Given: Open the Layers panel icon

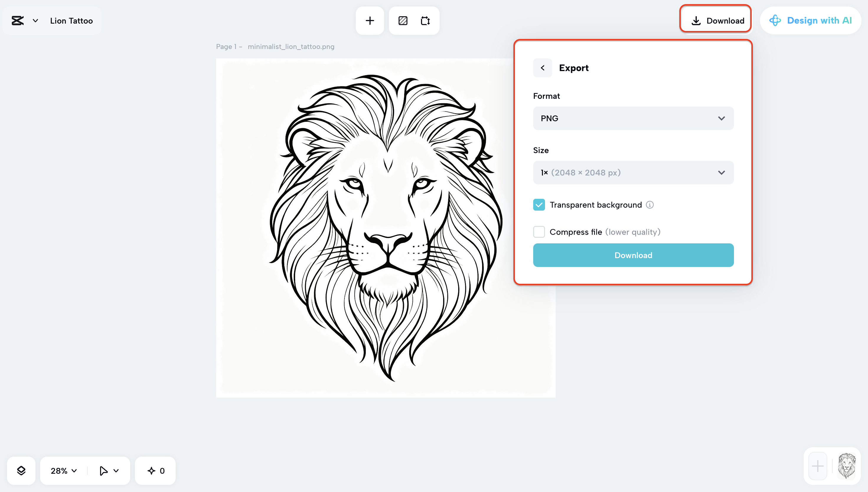Looking at the screenshot, I should click(x=21, y=470).
